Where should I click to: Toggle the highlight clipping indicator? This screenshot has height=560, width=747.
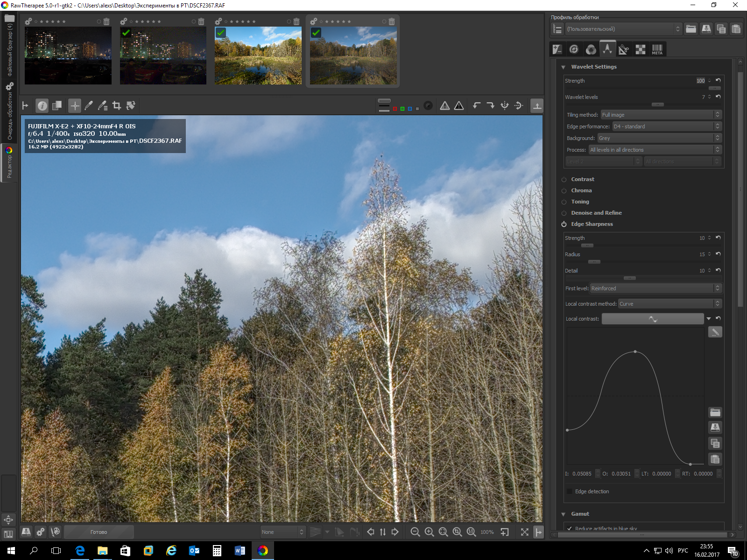459,106
